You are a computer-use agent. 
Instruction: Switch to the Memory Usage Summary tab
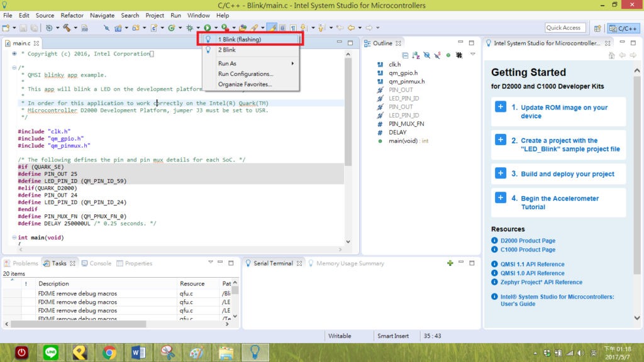click(347, 263)
